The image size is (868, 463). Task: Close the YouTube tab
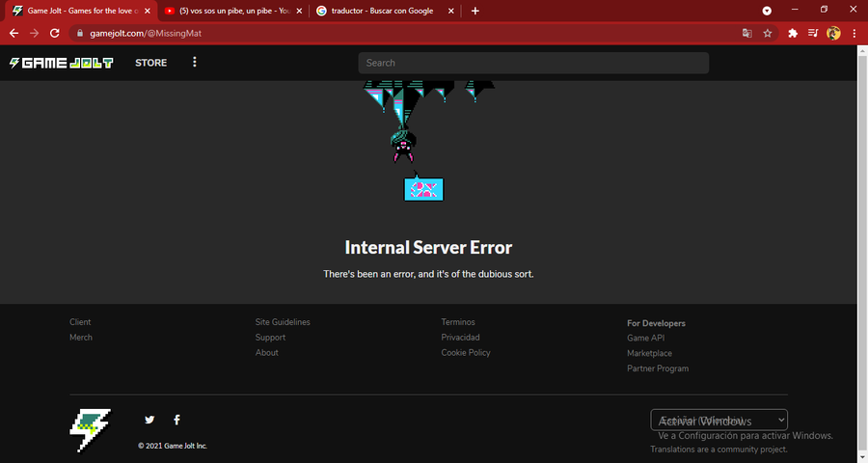click(299, 11)
